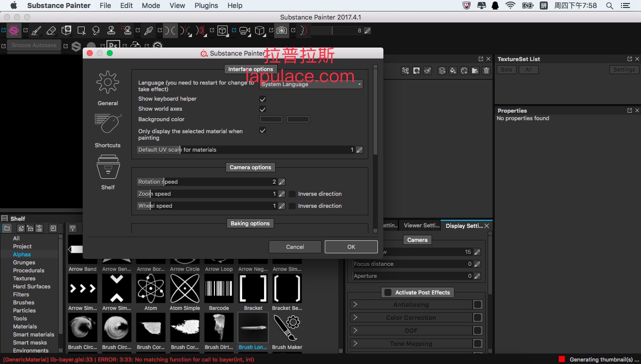Screen dimensions: 641x364
Task: Open the System Language dropdown
Action: [x=311, y=84]
